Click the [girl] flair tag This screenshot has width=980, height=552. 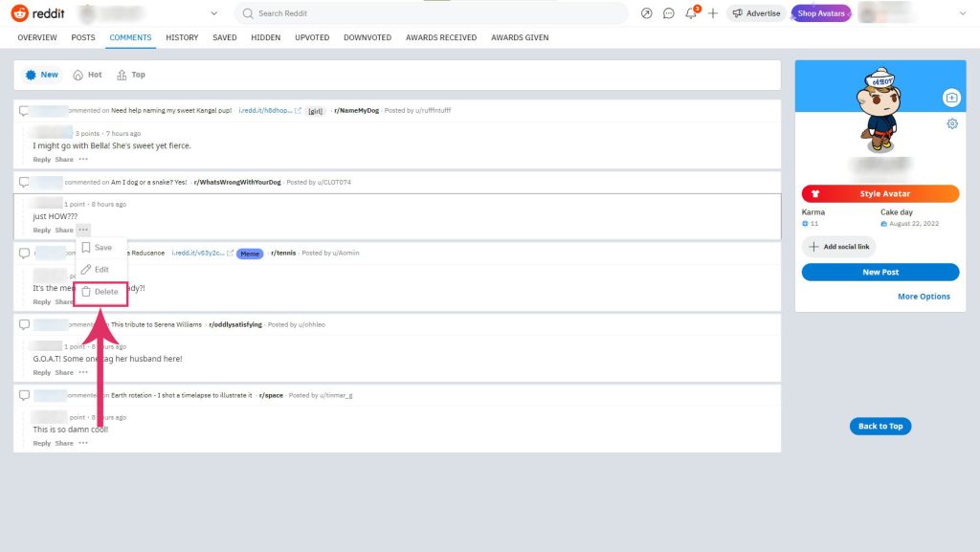[316, 111]
